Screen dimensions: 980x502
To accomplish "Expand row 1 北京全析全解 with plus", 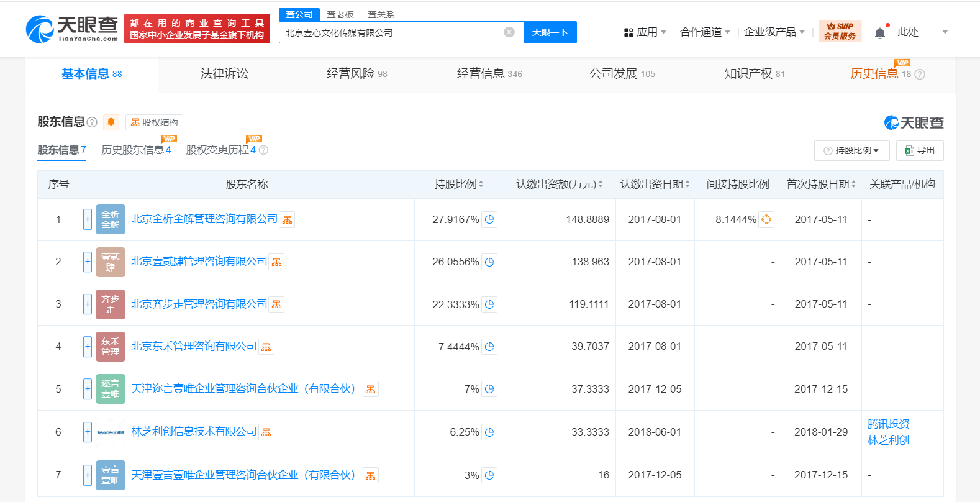I will pos(88,219).
